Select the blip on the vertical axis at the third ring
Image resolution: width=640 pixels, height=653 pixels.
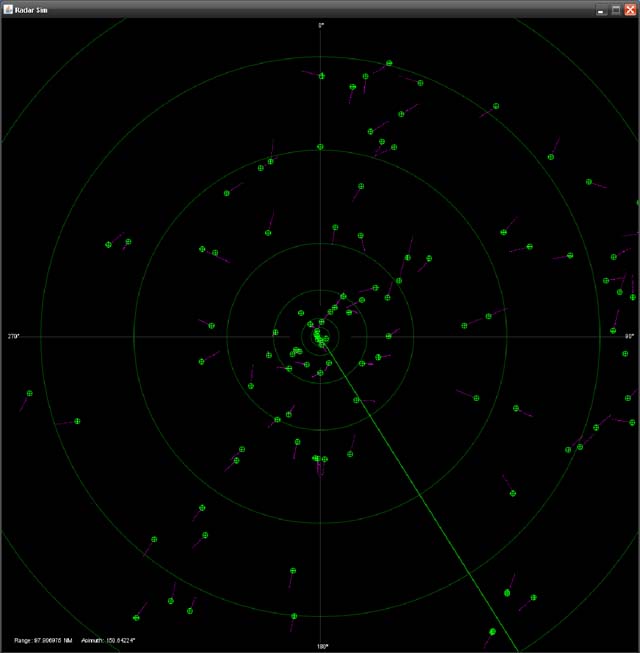coord(321,147)
